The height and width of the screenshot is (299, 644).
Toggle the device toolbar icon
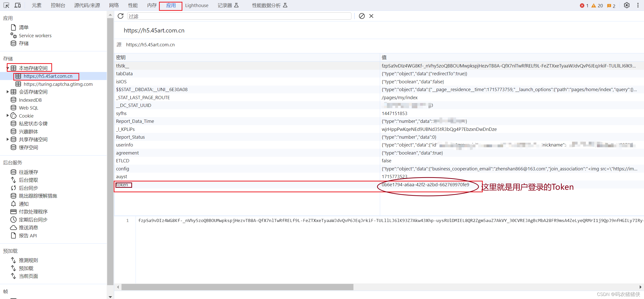pyautogui.click(x=17, y=5)
